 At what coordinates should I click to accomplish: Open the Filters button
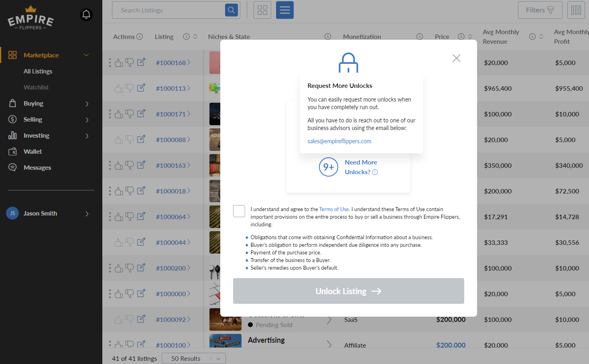[540, 10]
